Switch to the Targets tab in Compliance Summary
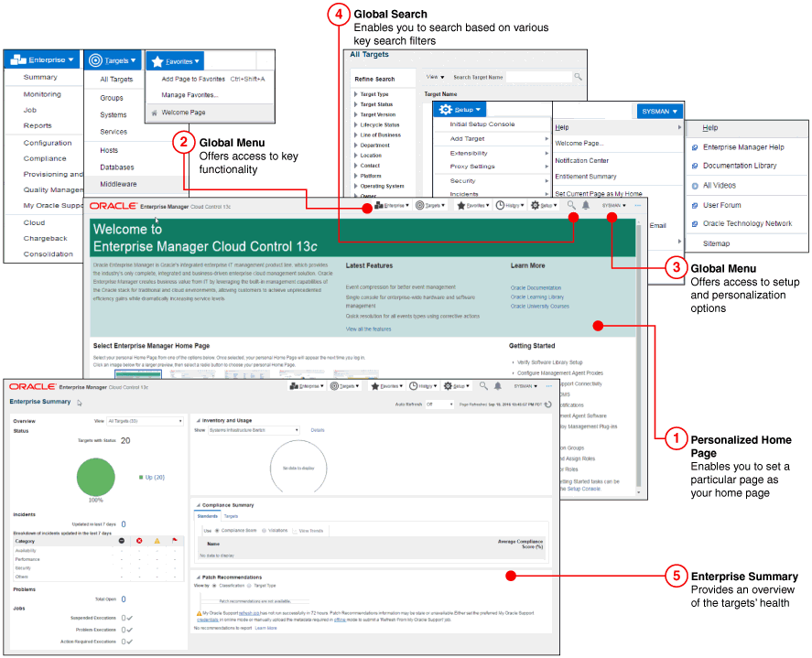 [x=231, y=516]
